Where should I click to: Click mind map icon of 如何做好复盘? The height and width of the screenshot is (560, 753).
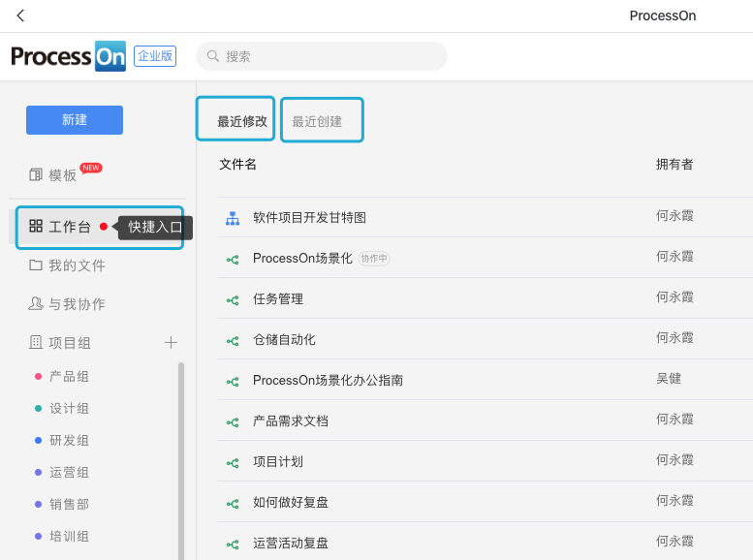[x=233, y=504]
